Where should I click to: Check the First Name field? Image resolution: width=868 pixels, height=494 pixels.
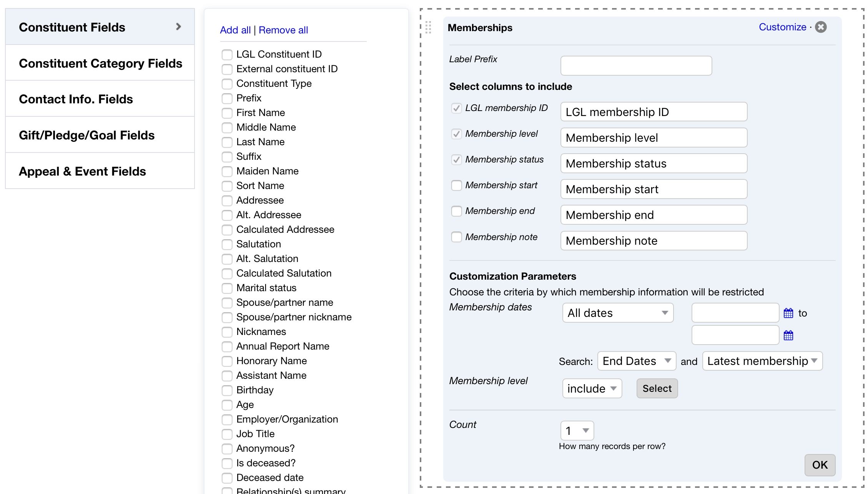coord(227,113)
